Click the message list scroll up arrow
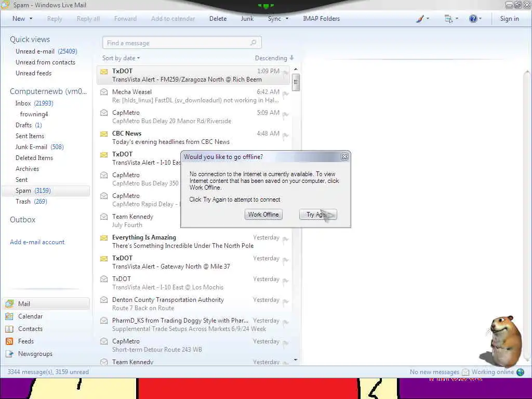The width and height of the screenshot is (532, 399). coord(296,69)
